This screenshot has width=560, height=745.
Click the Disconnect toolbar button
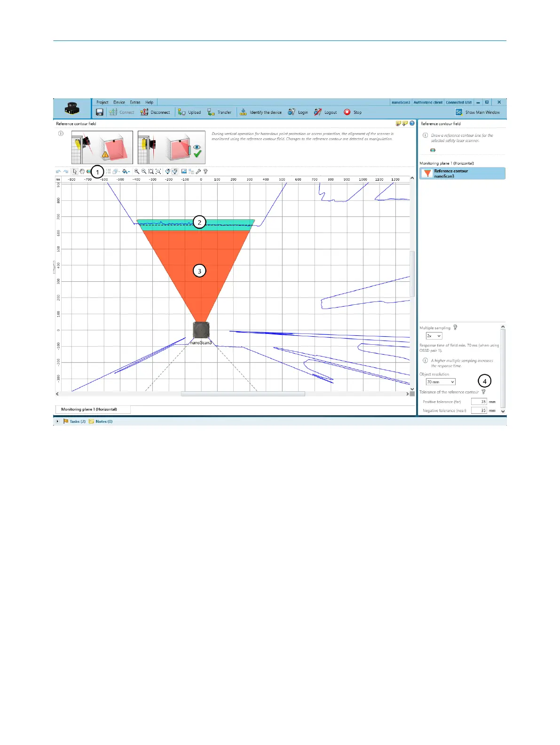coord(155,112)
